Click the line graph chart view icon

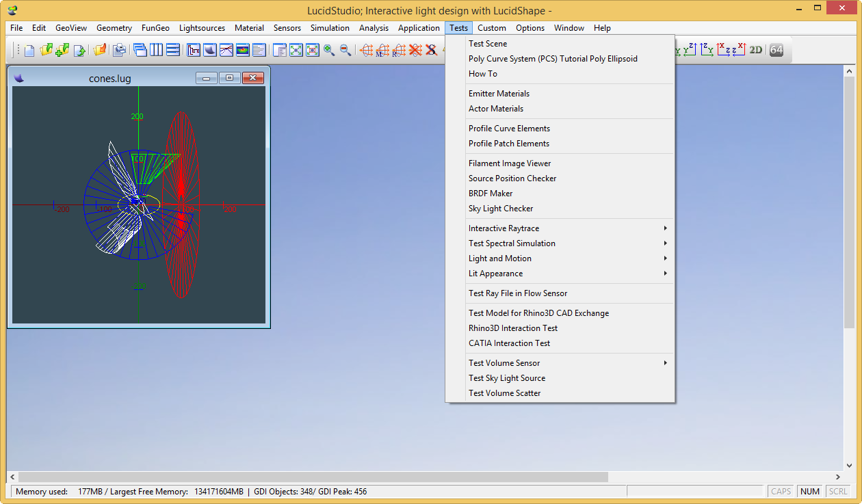(x=226, y=50)
